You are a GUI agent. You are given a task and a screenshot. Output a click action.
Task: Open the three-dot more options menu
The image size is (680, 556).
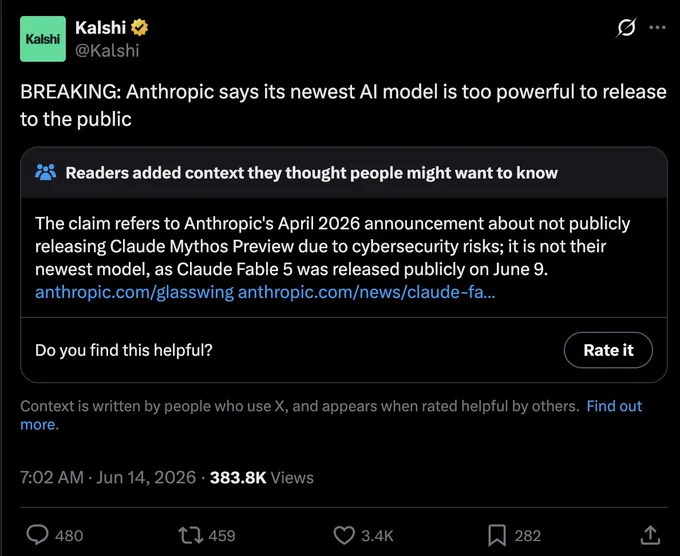point(657,27)
